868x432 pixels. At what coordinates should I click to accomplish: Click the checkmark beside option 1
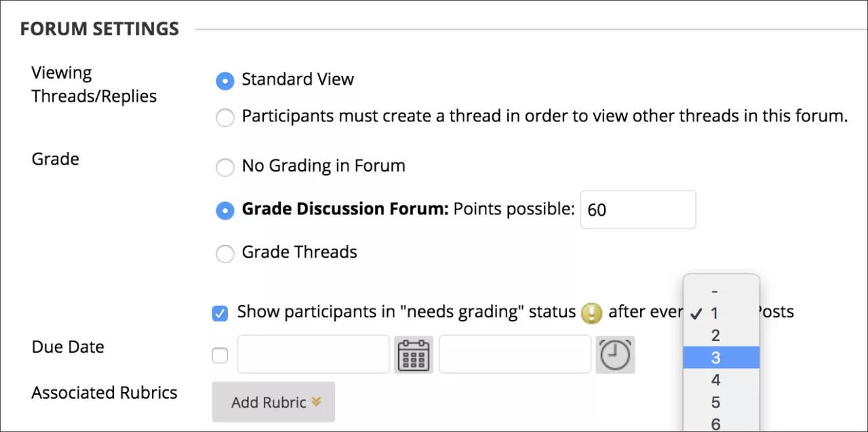(x=696, y=313)
